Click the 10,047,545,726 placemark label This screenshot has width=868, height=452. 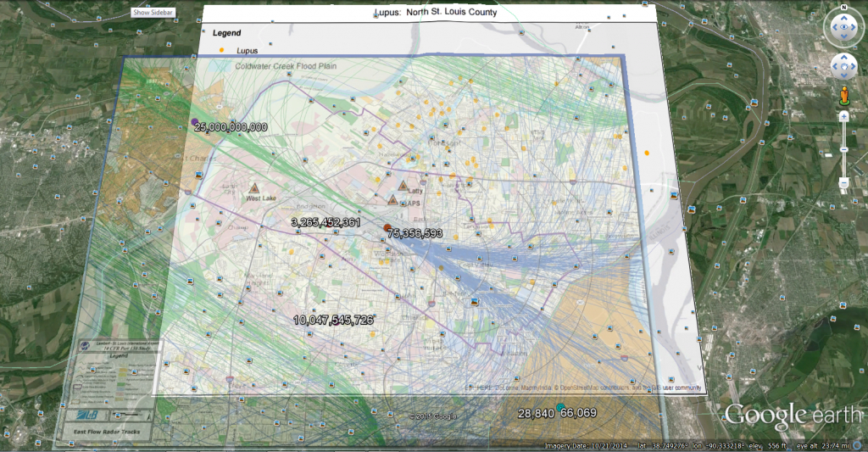point(333,321)
